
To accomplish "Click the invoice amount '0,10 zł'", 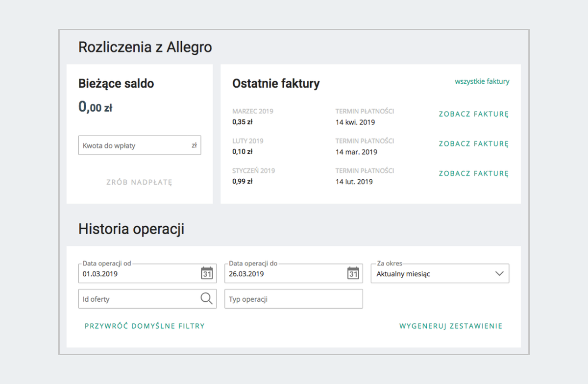I will [x=242, y=152].
